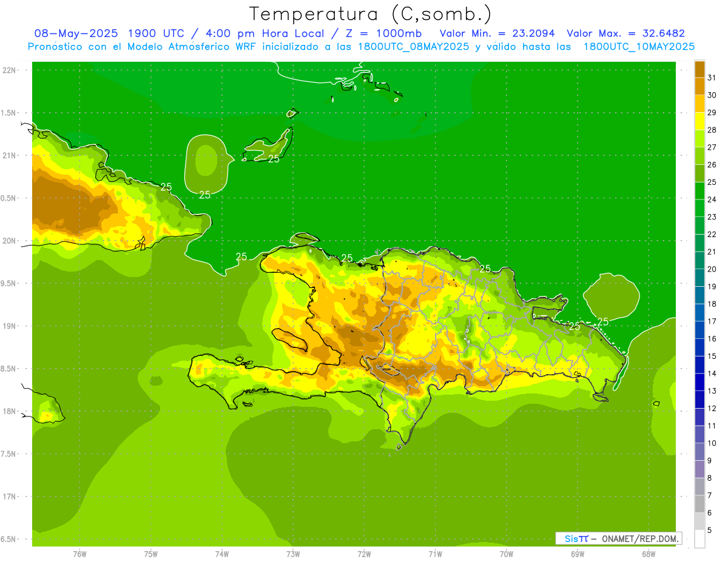The width and height of the screenshot is (728, 562).
Task: Click the "74W" longitude label
Action: click(x=221, y=554)
